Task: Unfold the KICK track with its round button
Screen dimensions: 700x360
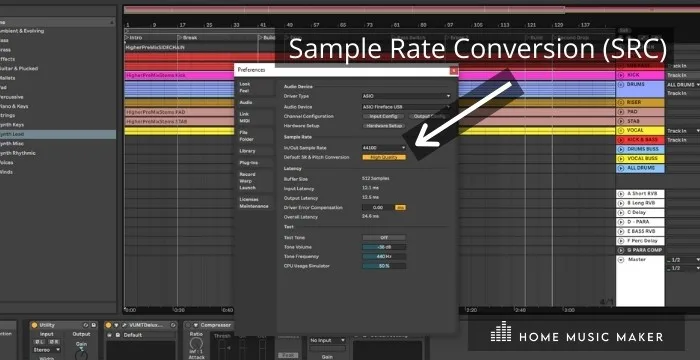Action: (621, 75)
